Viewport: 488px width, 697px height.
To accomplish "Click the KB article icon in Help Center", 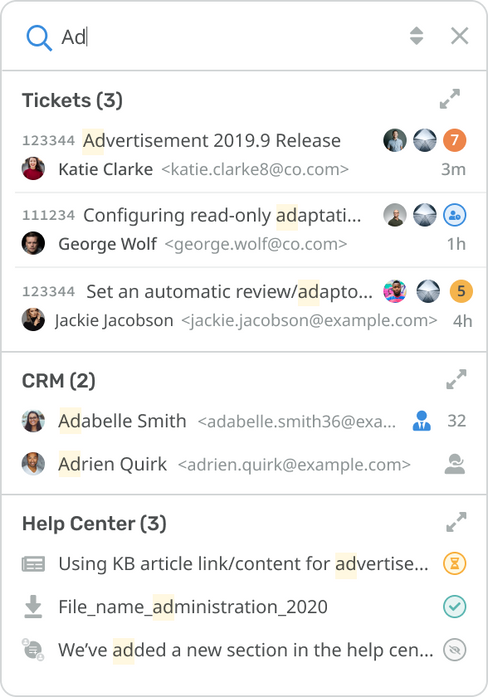I will click(33, 564).
